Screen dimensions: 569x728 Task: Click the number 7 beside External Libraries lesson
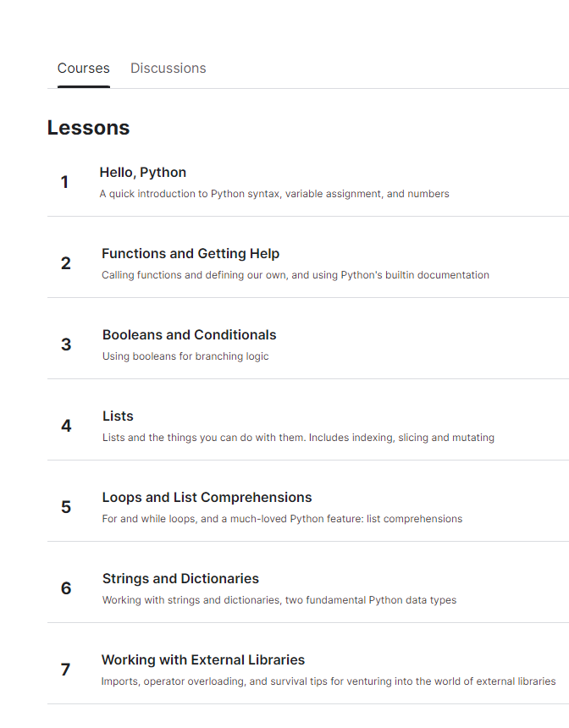[65, 669]
